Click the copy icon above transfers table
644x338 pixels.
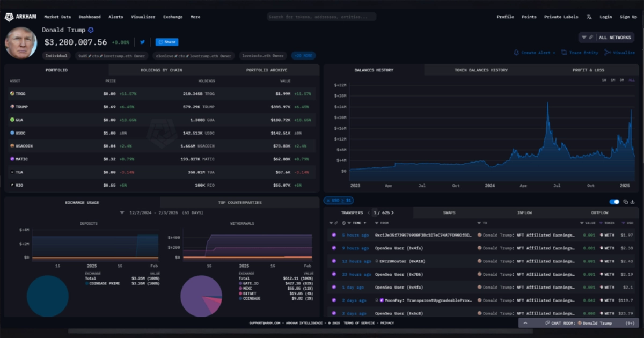[626, 202]
